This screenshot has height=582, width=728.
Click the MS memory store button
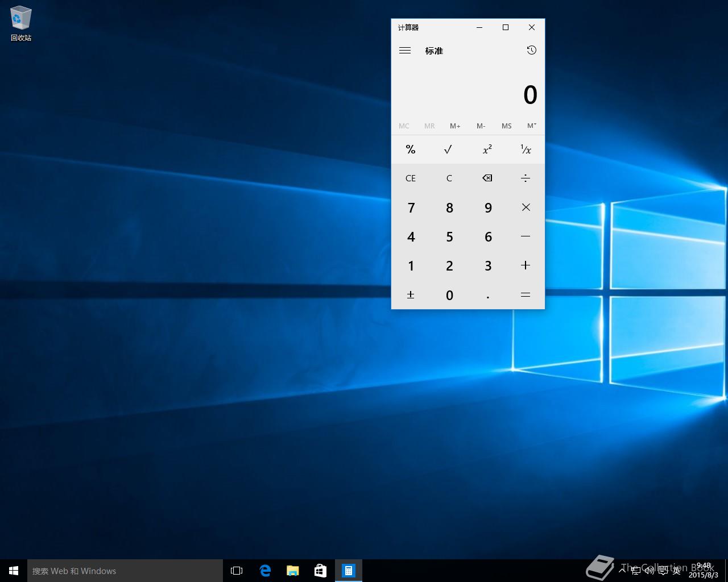click(x=506, y=126)
